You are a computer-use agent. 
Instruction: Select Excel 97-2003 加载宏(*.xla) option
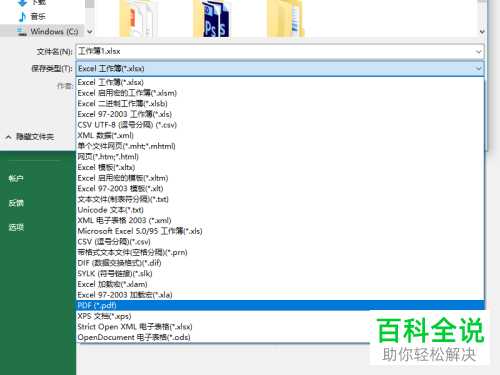(x=280, y=295)
